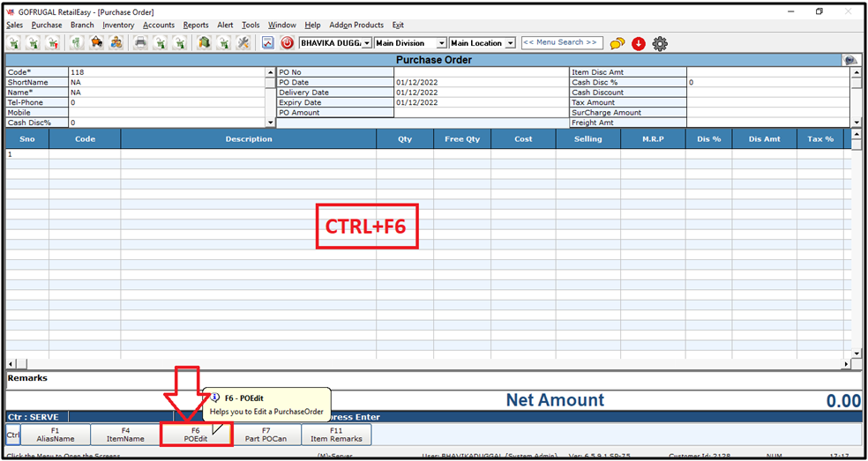Image resolution: width=868 pixels, height=461 pixels.
Task: Open the settings gear icon
Action: 659,44
